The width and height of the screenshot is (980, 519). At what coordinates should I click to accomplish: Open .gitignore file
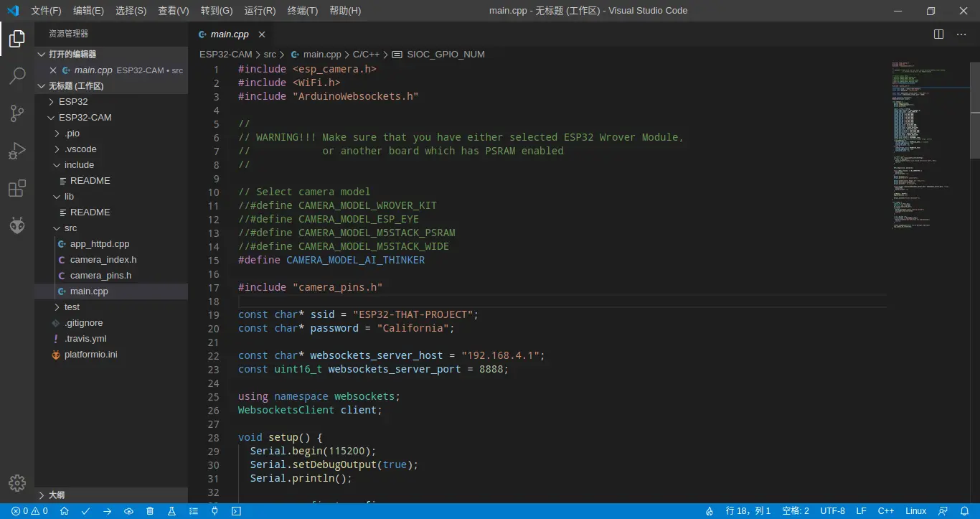coord(111,323)
